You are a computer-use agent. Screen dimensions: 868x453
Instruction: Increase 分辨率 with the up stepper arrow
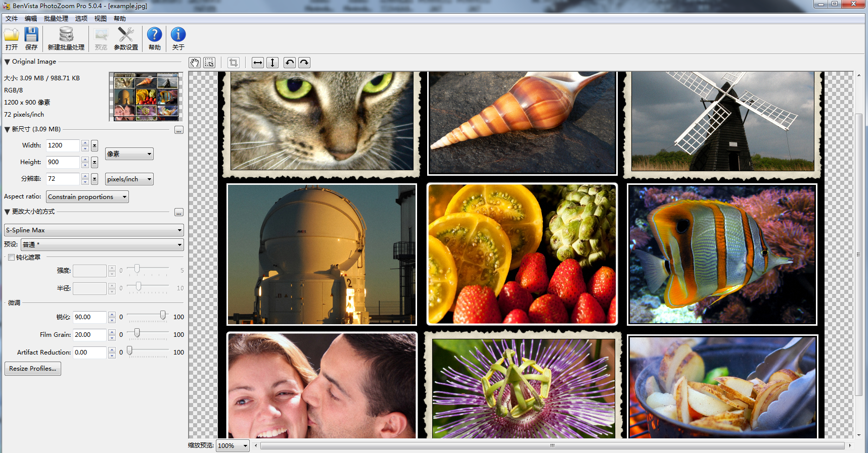[85, 176]
